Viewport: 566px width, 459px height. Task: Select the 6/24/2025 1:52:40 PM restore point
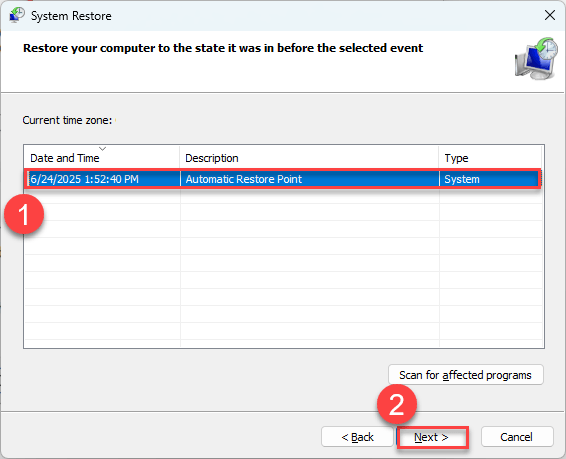[283, 179]
